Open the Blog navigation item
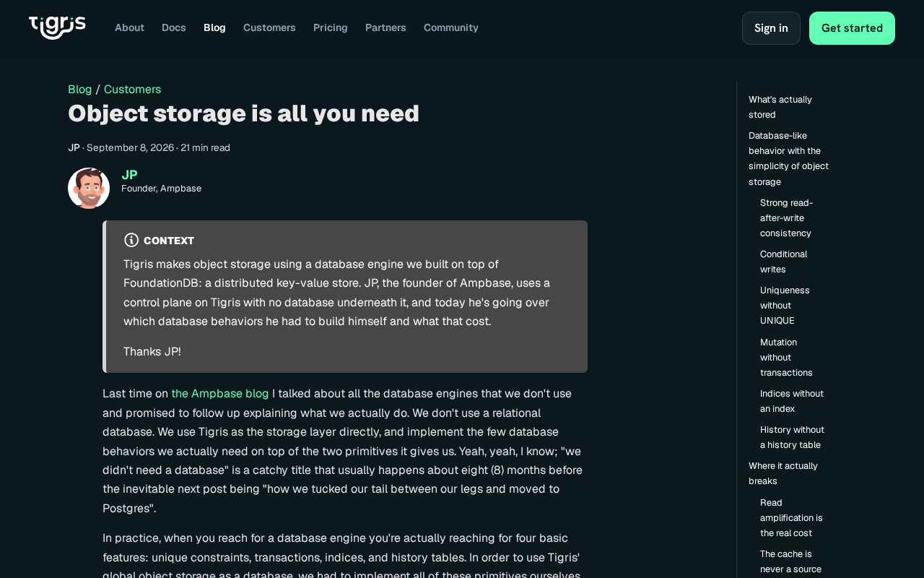The height and width of the screenshot is (578, 924). click(214, 27)
